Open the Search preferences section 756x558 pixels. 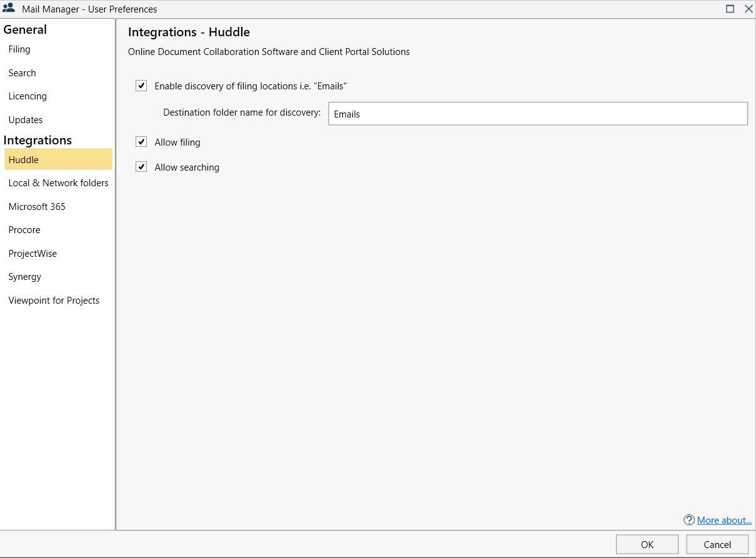(22, 72)
